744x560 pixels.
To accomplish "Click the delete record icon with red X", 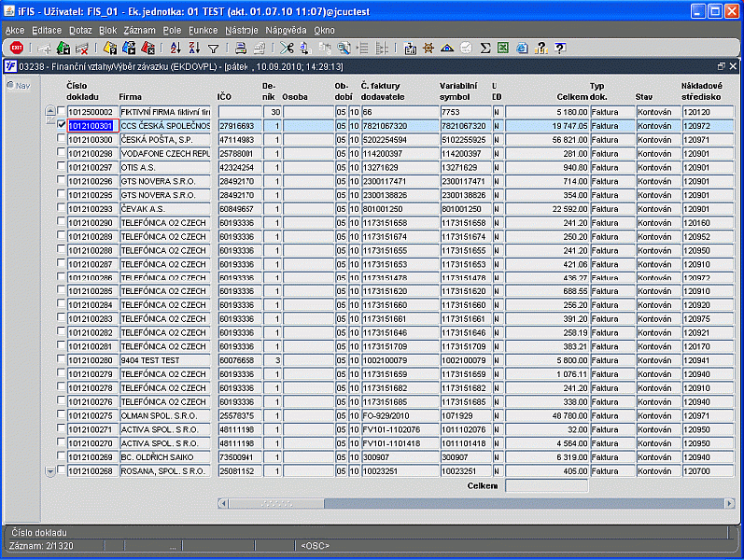I will [82, 48].
